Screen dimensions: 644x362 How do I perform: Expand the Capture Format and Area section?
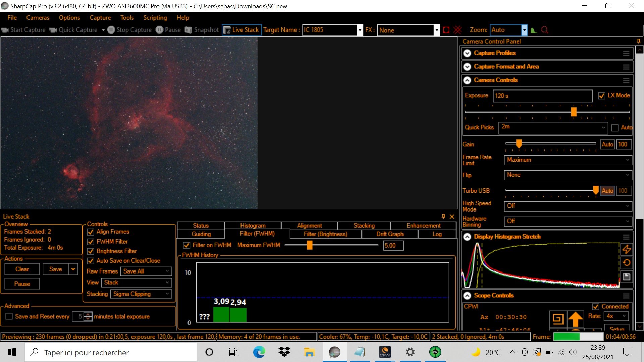467,67
